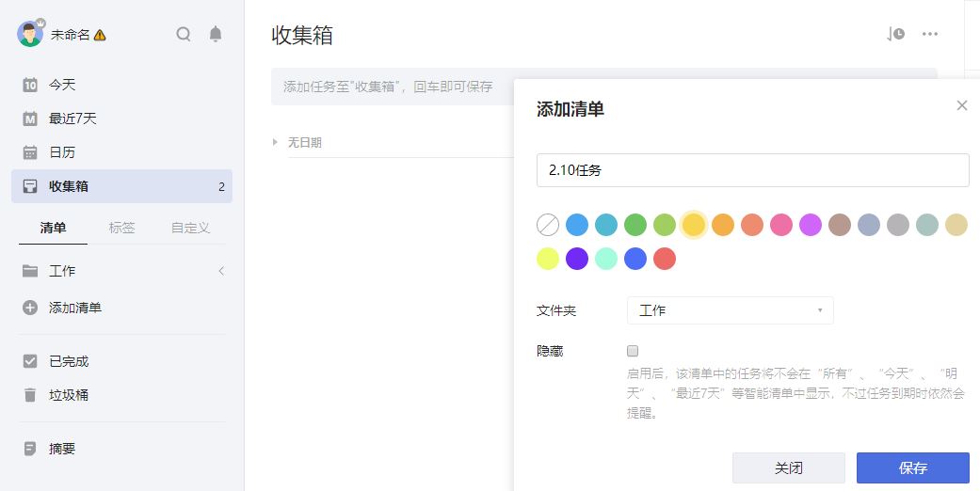Open the 最近7天 list
This screenshot has height=491, width=980.
pyautogui.click(x=121, y=119)
